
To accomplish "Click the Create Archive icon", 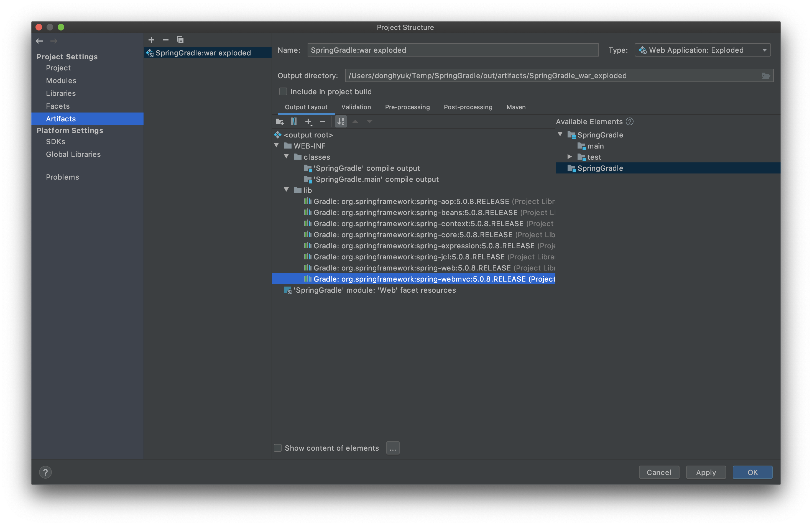I will point(293,121).
